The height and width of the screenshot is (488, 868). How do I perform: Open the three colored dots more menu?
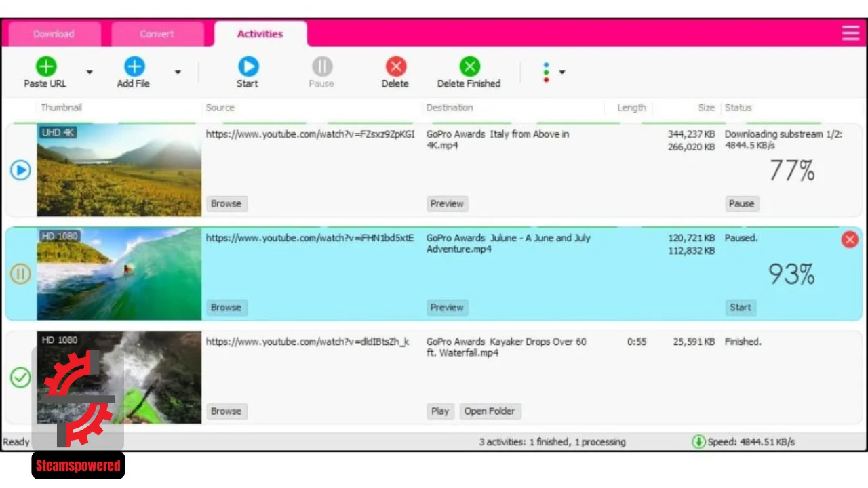(x=546, y=73)
